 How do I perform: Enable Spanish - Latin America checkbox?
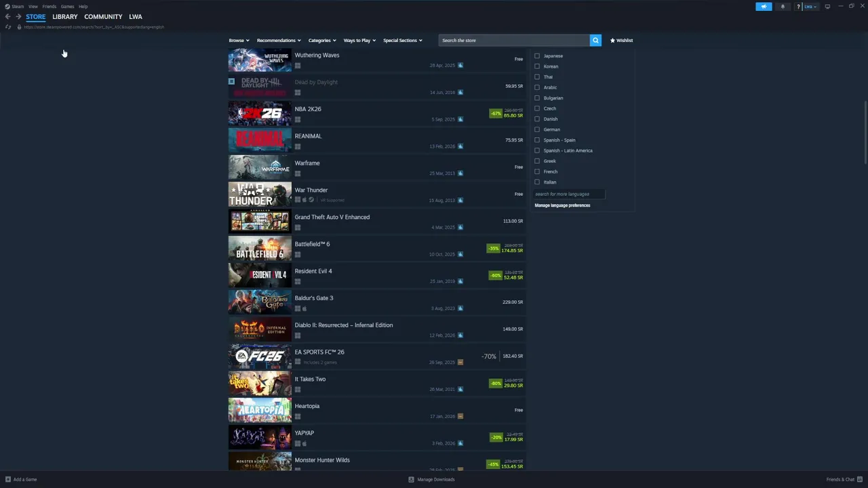pyautogui.click(x=537, y=150)
